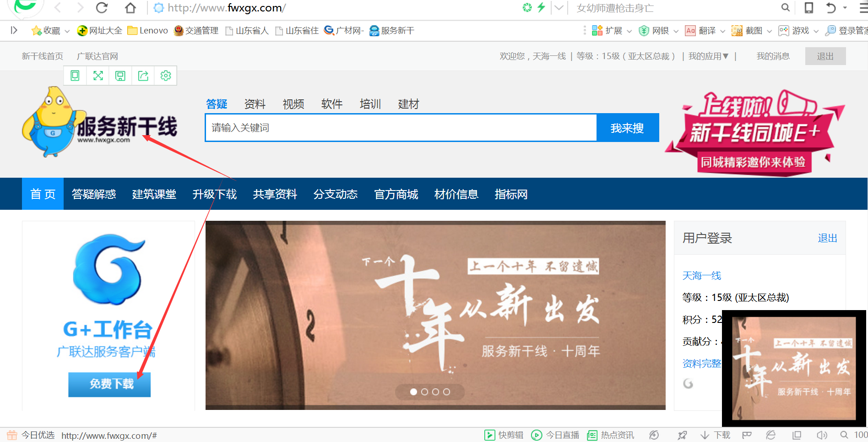The width and height of the screenshot is (868, 442).
Task: Open the browser hamburger main menu
Action: [x=863, y=8]
